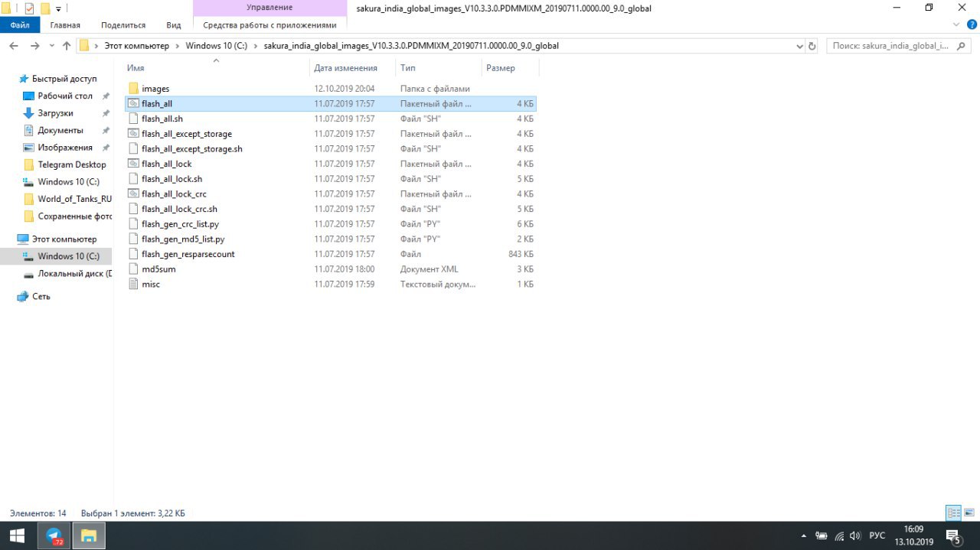Open the Customize Quick Access Toolbar dropdown
980x550 pixels.
point(58,9)
